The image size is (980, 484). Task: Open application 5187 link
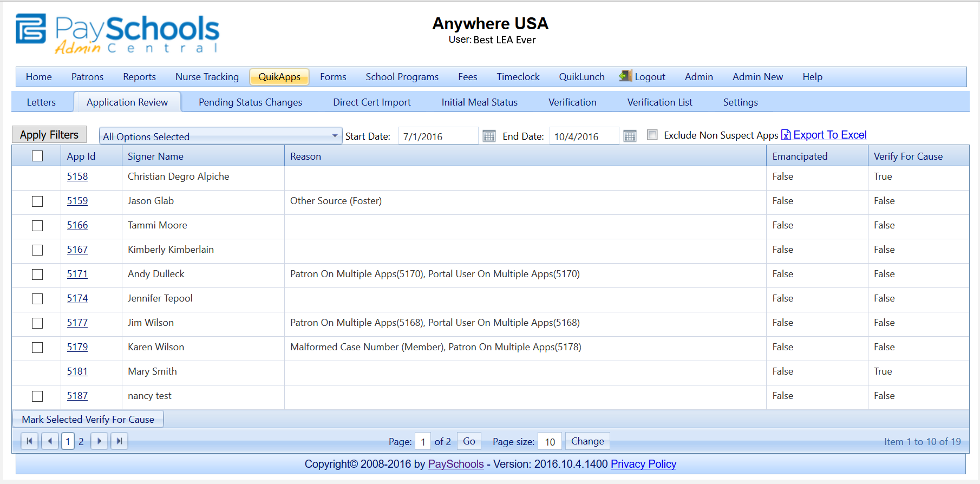coord(77,396)
